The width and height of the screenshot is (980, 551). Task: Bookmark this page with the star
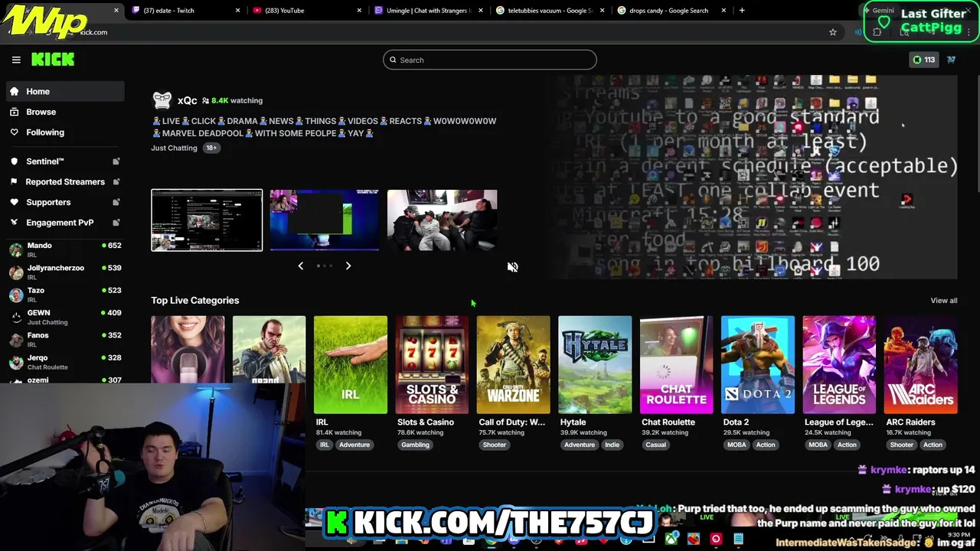click(833, 32)
